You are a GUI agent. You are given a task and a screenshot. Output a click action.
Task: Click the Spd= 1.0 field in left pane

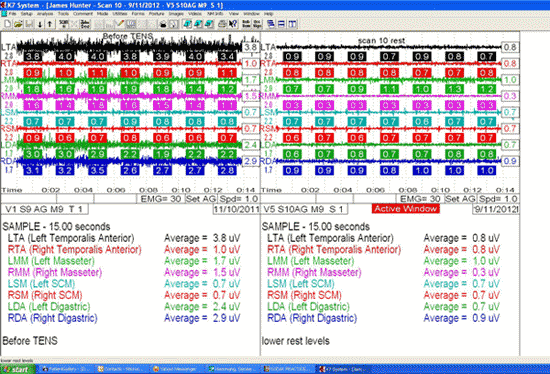pos(239,199)
